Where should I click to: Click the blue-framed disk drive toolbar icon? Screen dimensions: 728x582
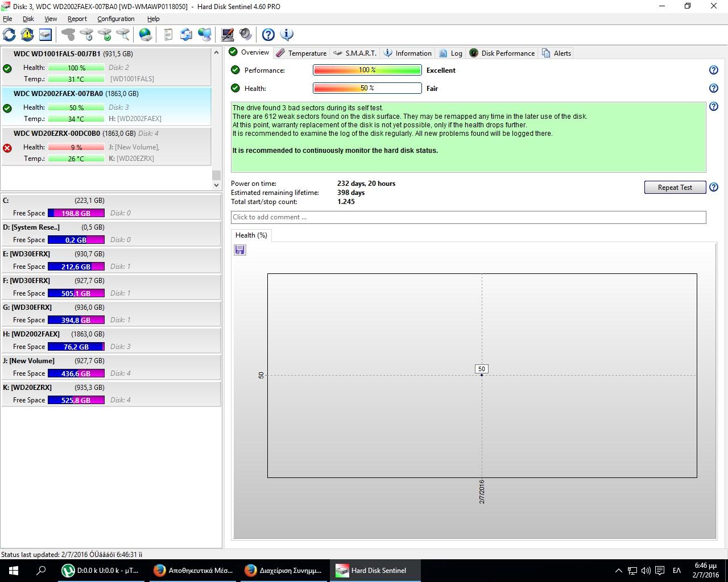45,35
